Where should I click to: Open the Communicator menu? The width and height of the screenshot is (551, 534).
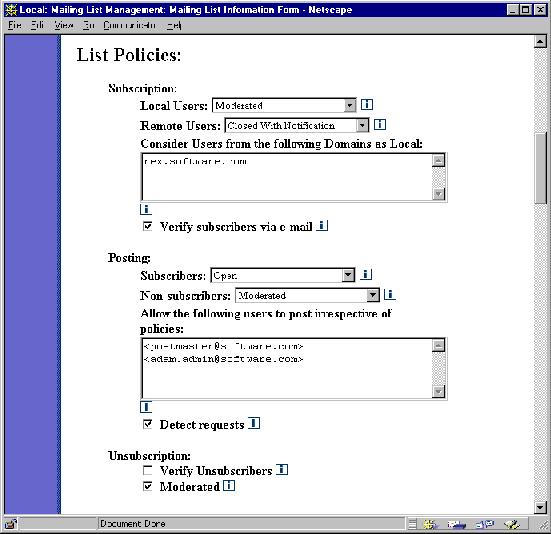click(129, 25)
